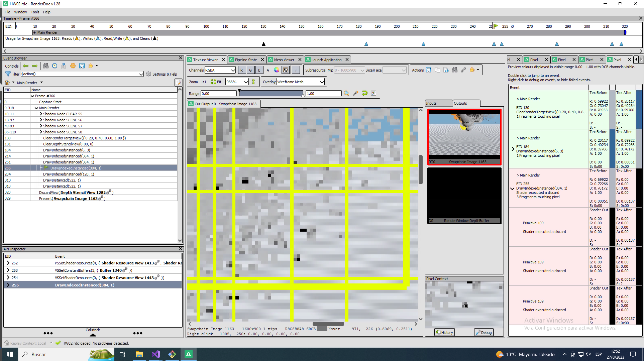Reset range with the green undo arrow icon
Viewport: 644px width, 361px height.
click(364, 93)
